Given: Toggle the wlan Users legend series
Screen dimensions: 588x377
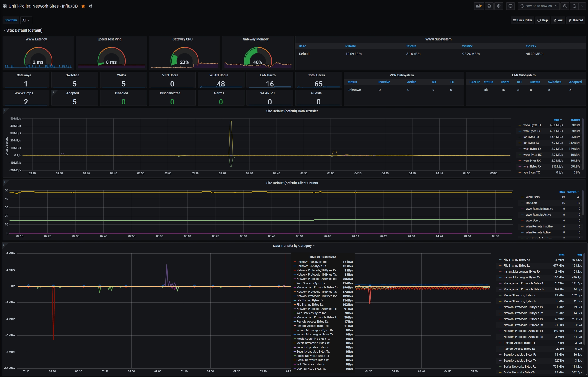Looking at the screenshot, I should (x=532, y=197).
